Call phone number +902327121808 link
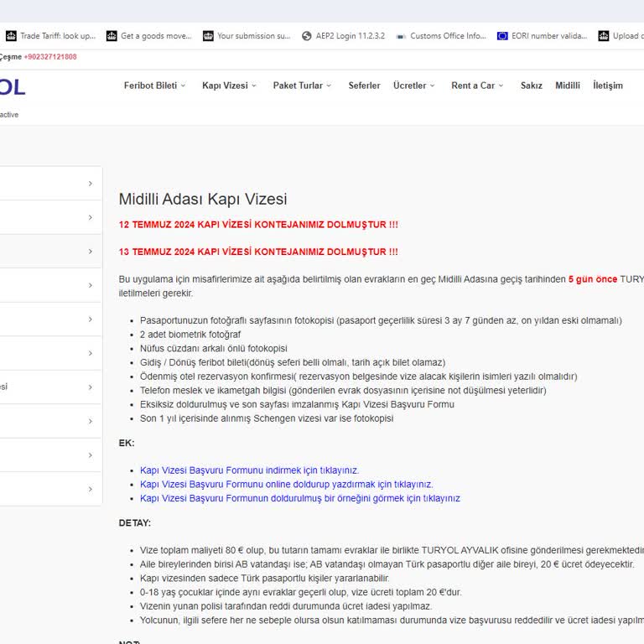The height and width of the screenshot is (644, 644). (x=50, y=57)
